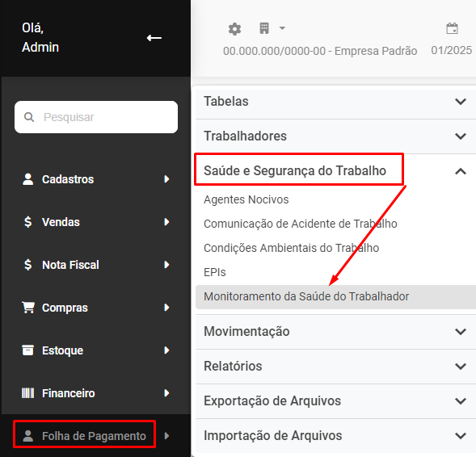The width and height of the screenshot is (476, 457).
Task: Open the calendar period icon
Action: coord(452,28)
